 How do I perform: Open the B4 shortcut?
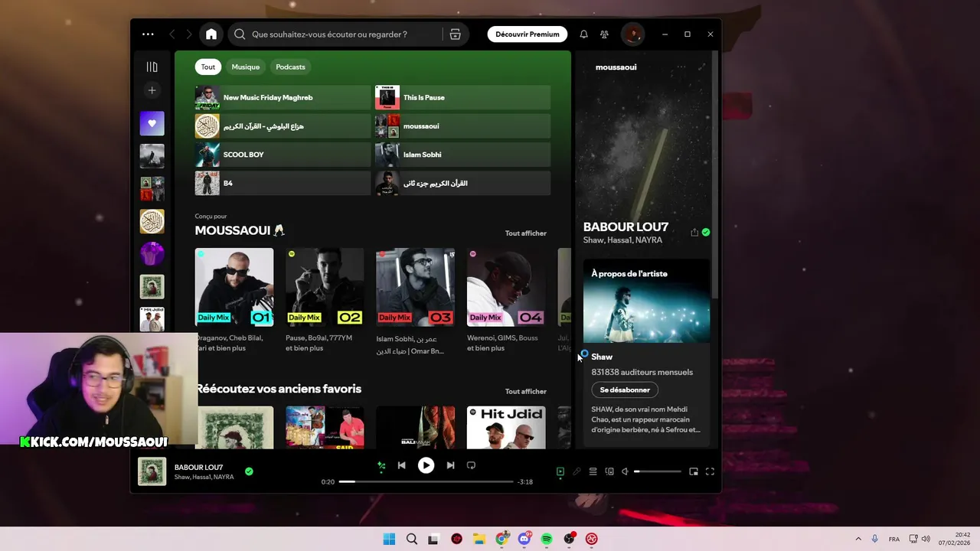283,183
